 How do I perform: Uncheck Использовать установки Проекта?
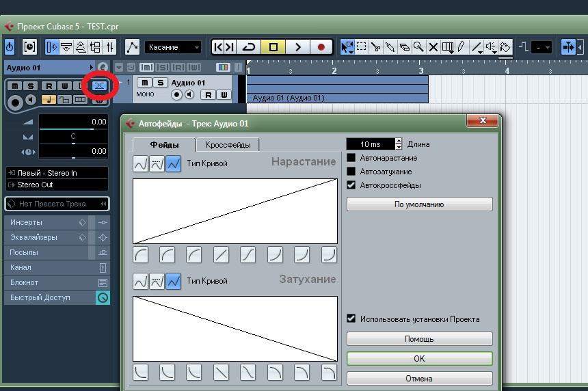coord(351,319)
